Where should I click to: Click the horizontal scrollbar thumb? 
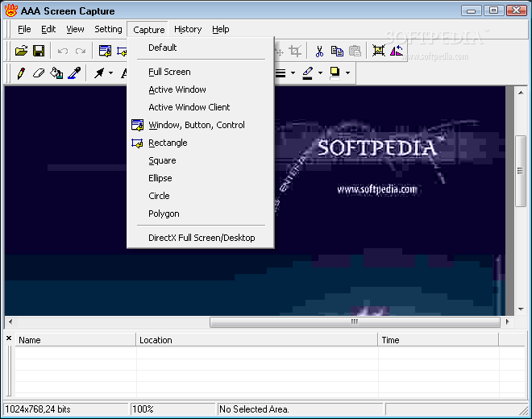click(355, 322)
